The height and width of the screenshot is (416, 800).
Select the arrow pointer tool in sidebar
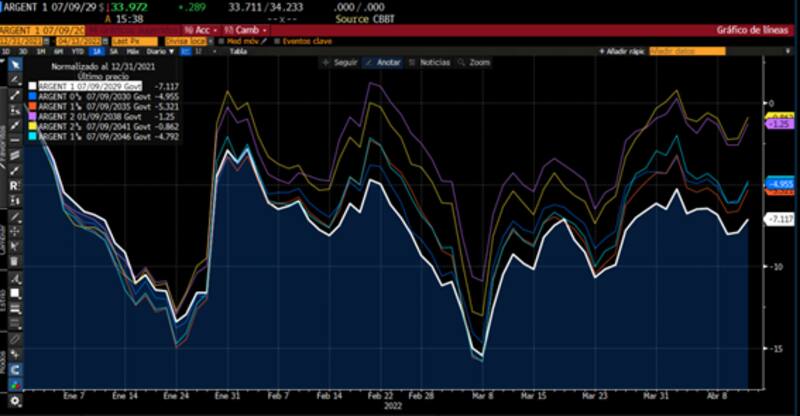click(15, 64)
